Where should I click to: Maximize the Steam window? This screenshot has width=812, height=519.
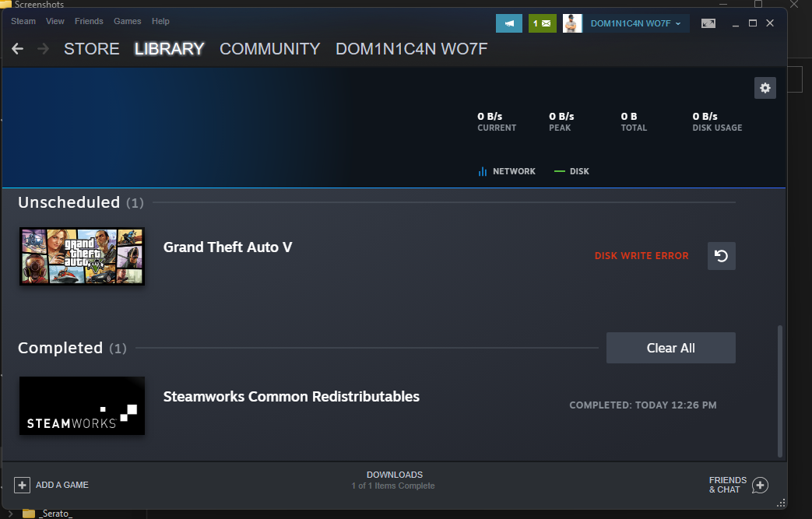tap(753, 23)
